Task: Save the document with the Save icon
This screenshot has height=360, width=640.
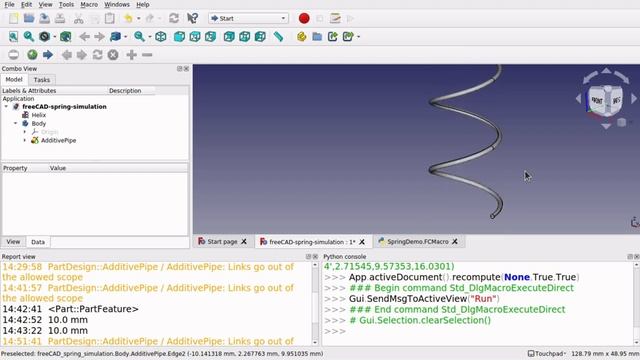Action: coord(44,18)
